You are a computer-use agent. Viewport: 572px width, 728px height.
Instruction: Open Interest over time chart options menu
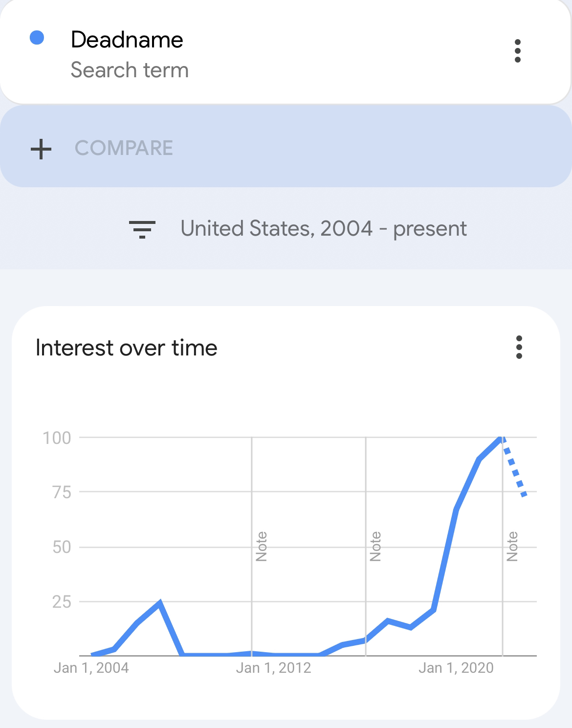[x=519, y=347]
